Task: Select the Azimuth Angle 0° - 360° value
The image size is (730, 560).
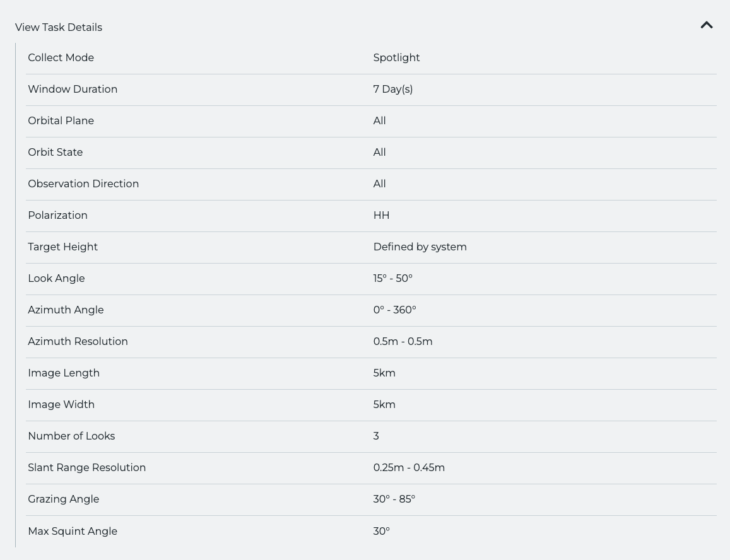Action: 395,310
